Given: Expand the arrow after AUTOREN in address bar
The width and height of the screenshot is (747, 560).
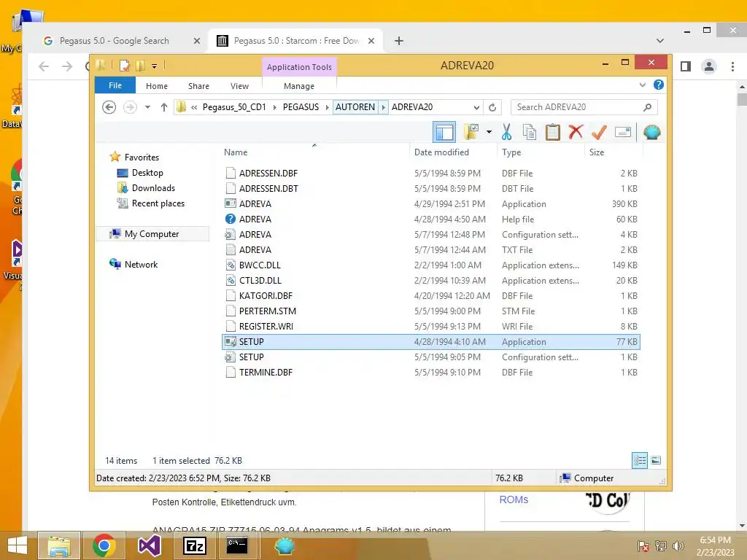Looking at the screenshot, I should [384, 107].
